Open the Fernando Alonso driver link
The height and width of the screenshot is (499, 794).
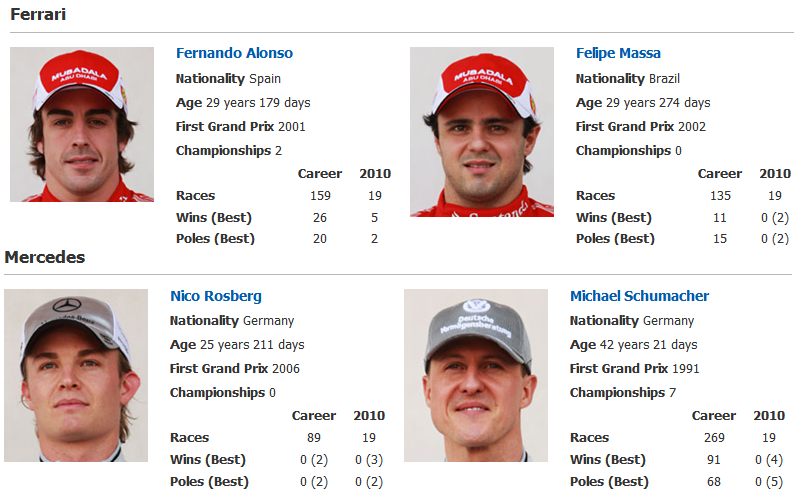[234, 53]
